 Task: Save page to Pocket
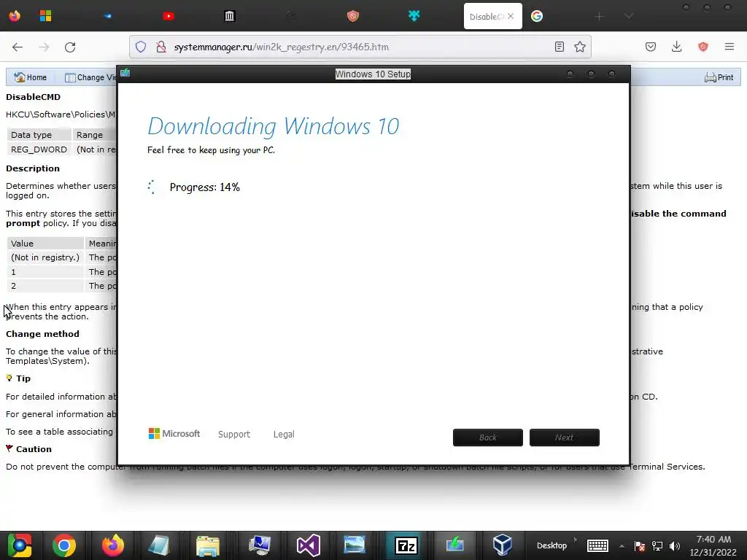click(651, 47)
